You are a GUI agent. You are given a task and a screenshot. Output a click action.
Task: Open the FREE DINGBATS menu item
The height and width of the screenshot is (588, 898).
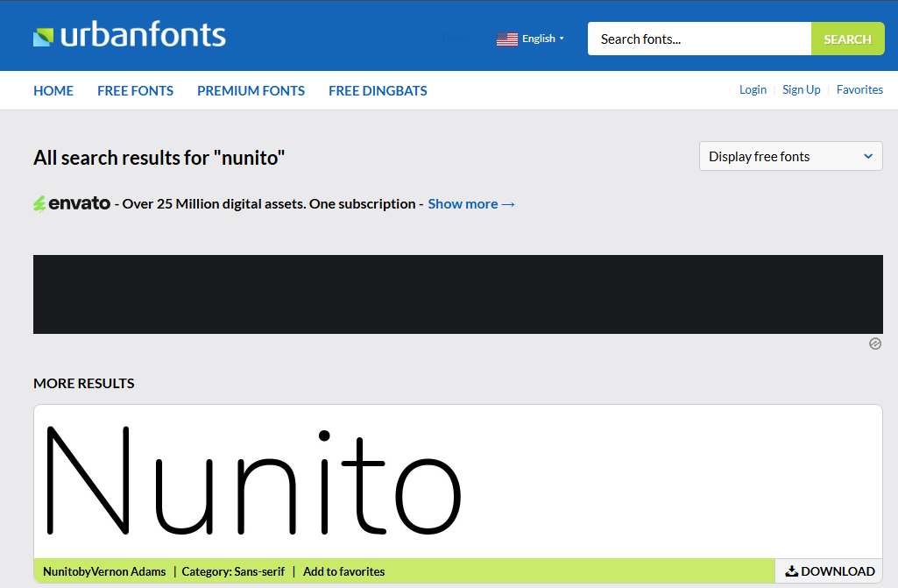[x=378, y=90]
